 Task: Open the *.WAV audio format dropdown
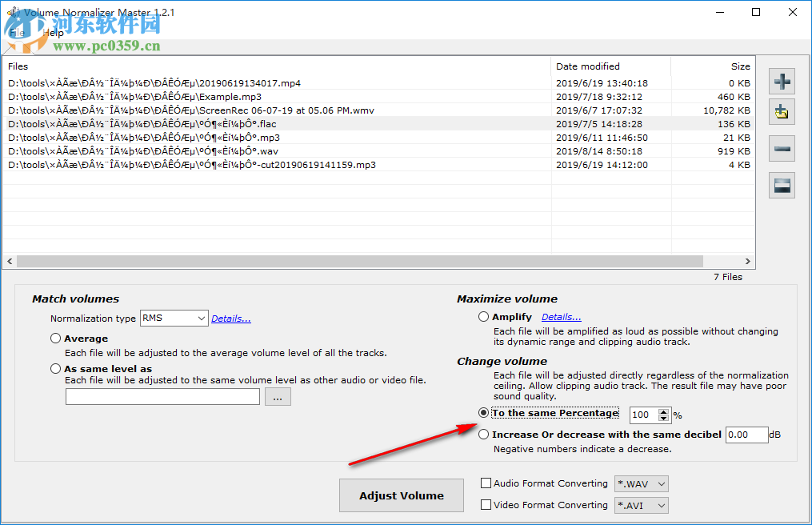click(641, 483)
